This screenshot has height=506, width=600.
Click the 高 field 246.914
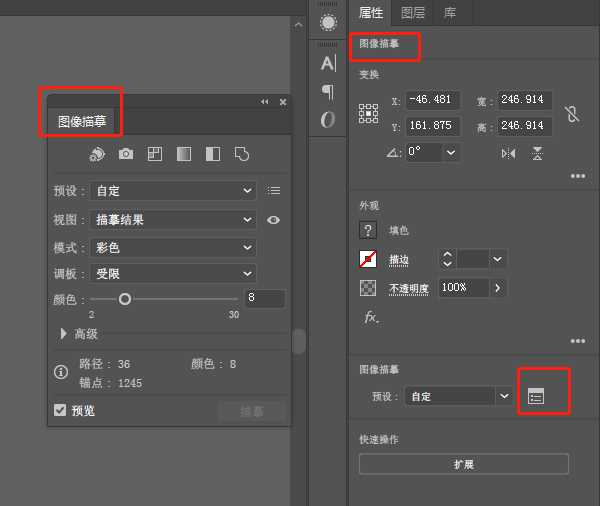point(524,126)
